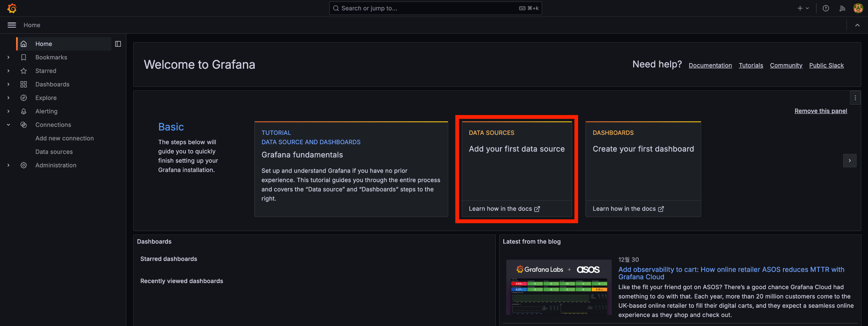
Task: Open the panel three-dots menu
Action: tap(855, 98)
